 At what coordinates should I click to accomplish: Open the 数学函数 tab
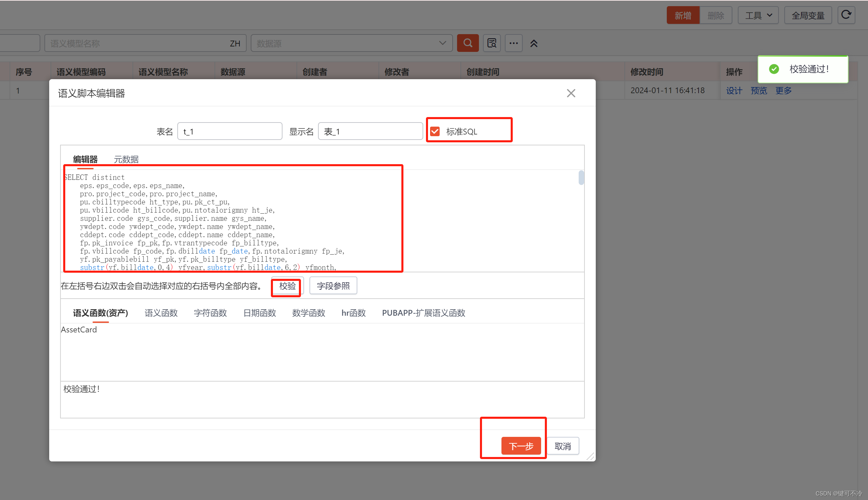pos(308,313)
